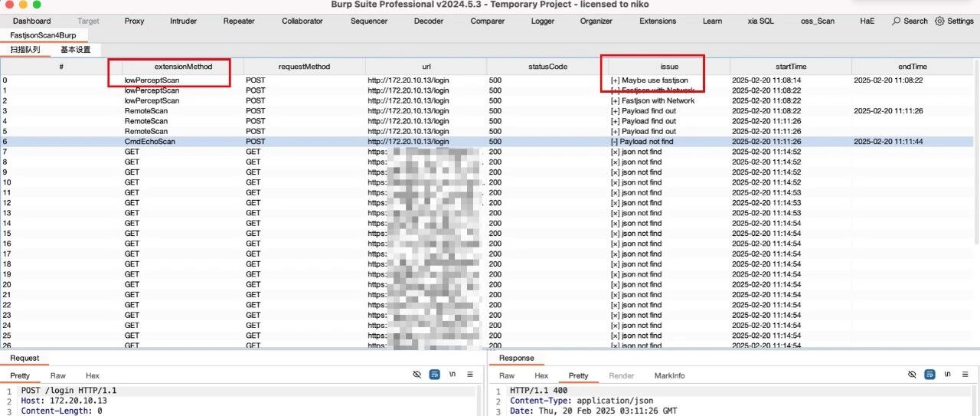Sort by startTime column header
The width and height of the screenshot is (980, 416).
[791, 67]
